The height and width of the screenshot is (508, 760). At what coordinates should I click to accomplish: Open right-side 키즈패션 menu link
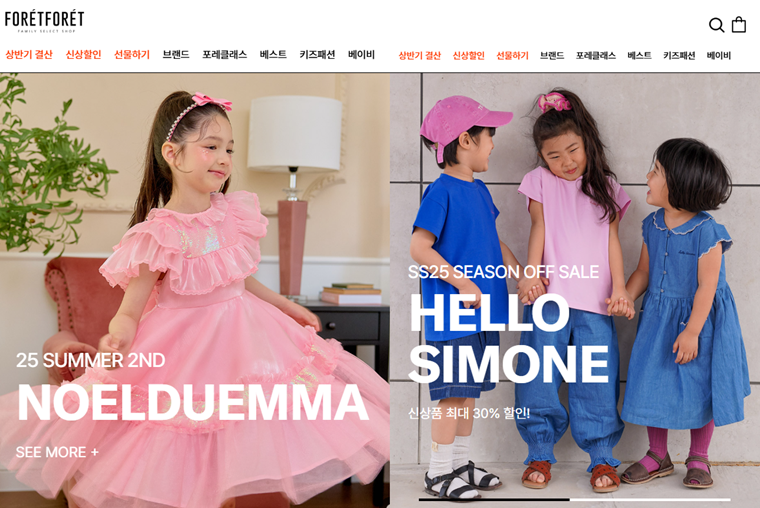[679, 56]
